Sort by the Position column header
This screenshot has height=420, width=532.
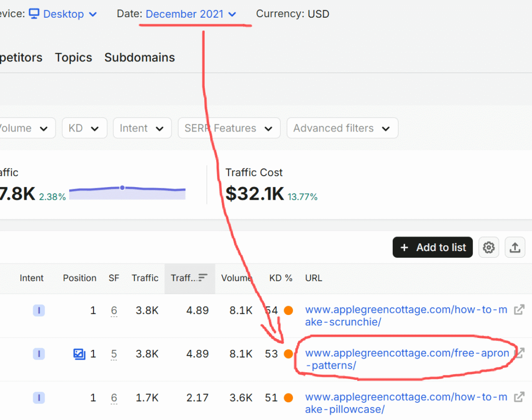coord(79,278)
